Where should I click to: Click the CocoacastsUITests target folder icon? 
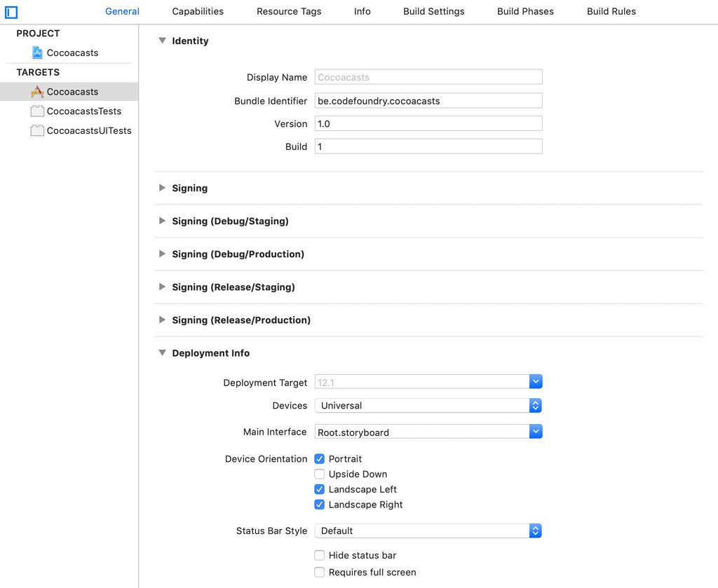click(37, 130)
